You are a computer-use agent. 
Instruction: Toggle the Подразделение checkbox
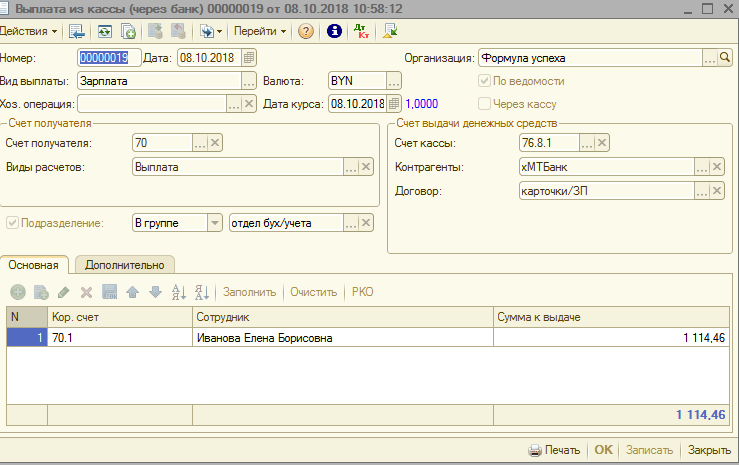pos(13,223)
